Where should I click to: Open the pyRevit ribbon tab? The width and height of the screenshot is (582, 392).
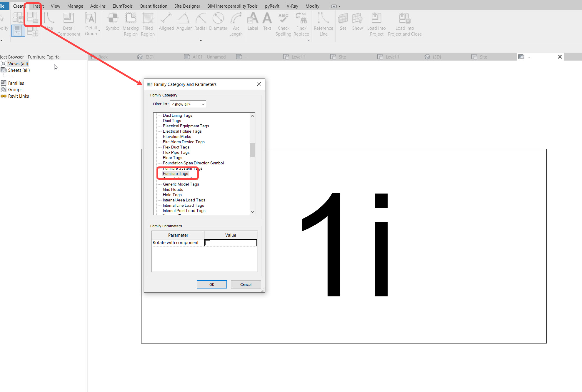(x=272, y=6)
